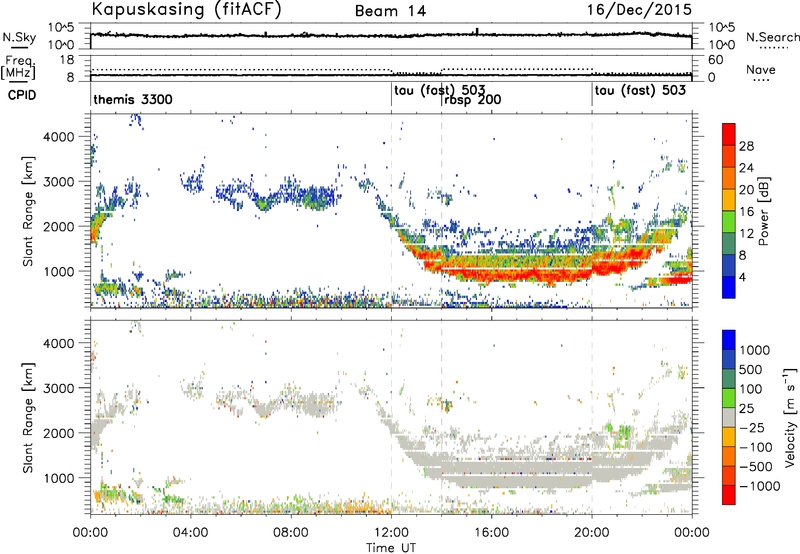
Task: Click the '-25' tick on the Velocity scale
Action: coord(752,427)
